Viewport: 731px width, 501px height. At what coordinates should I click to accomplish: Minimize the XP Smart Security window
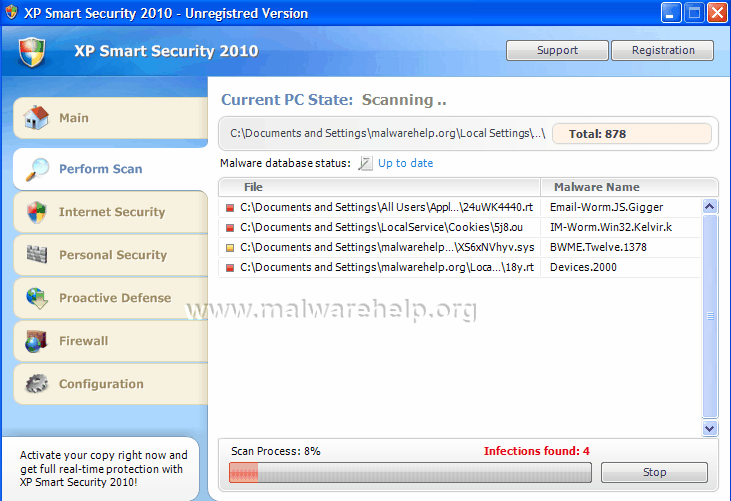(671, 13)
